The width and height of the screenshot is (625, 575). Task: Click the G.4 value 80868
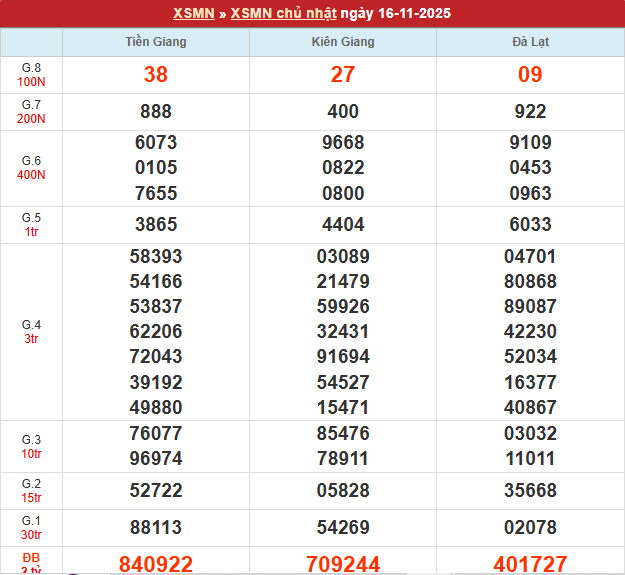[531, 281]
